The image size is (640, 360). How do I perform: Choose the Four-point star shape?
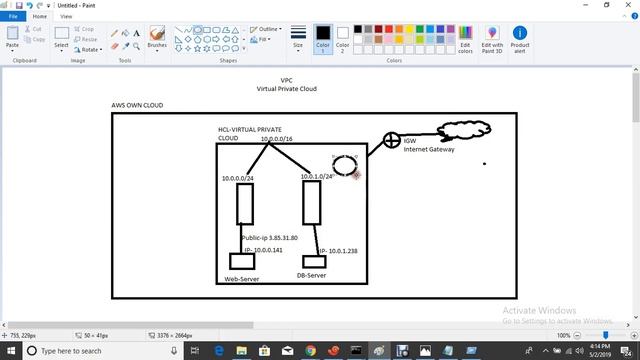pos(188,49)
